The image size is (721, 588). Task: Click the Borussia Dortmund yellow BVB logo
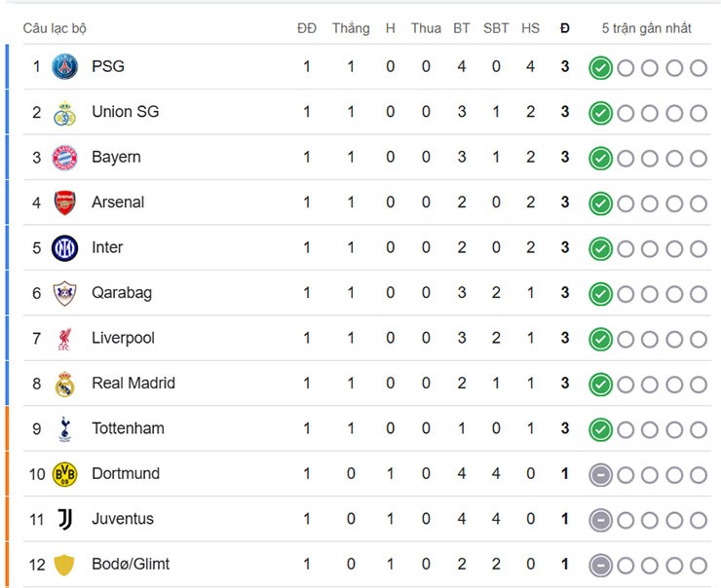[64, 474]
